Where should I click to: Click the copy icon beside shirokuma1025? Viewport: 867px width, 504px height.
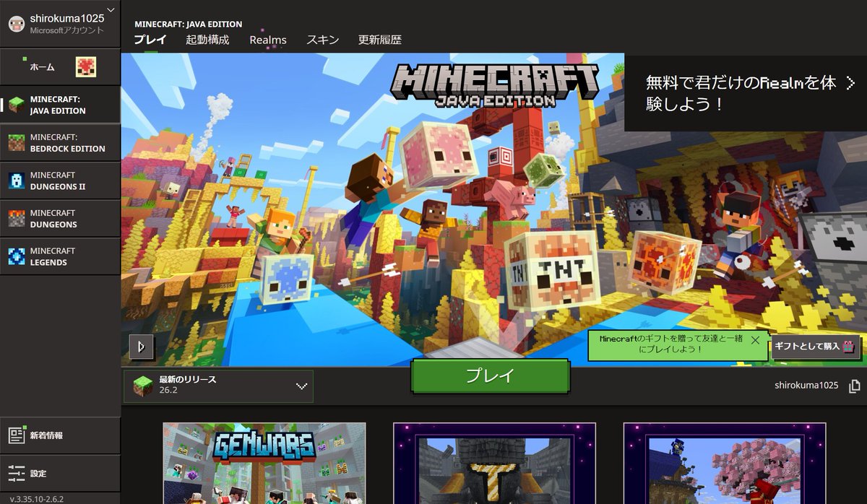point(855,386)
